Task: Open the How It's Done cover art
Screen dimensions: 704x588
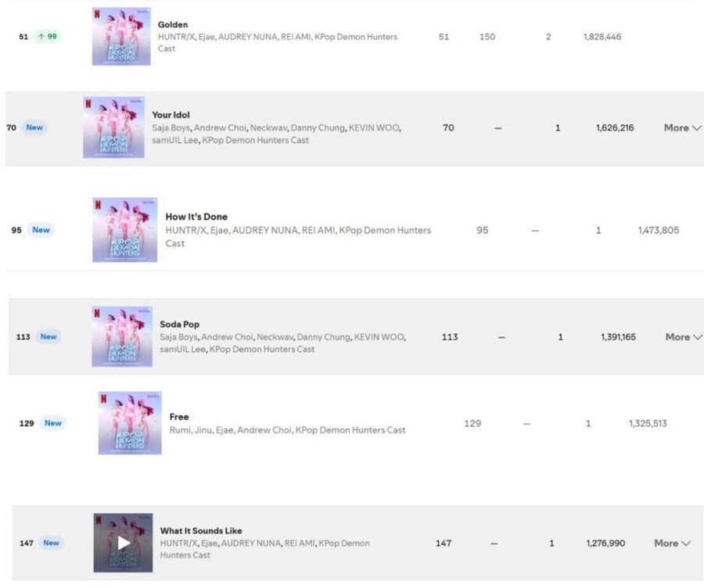Action: tap(125, 230)
